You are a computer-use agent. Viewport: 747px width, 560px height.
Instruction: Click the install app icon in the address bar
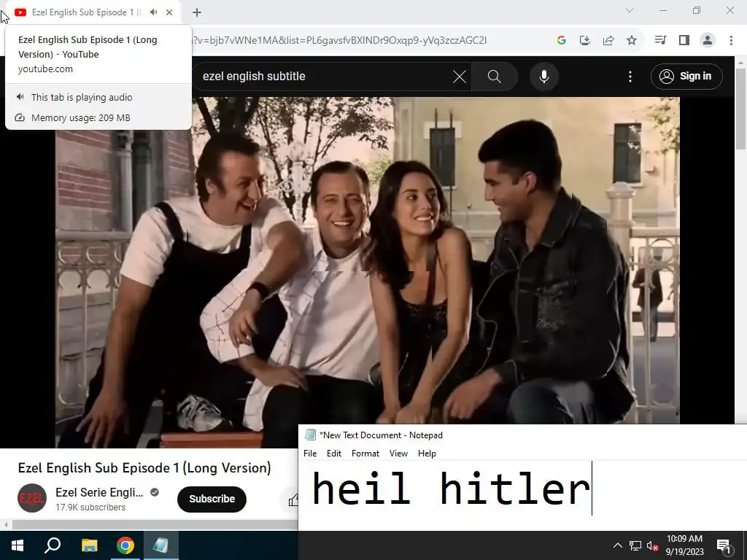[584, 41]
